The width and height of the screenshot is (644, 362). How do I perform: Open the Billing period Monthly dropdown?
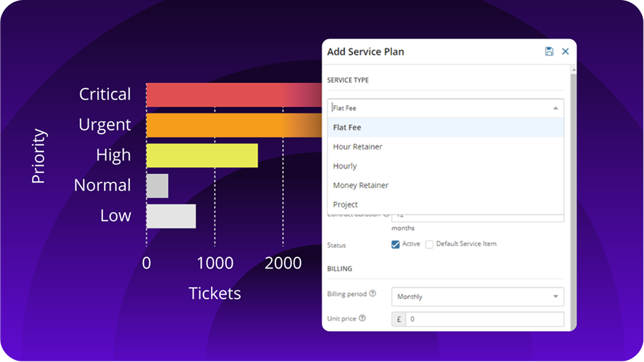tap(477, 297)
